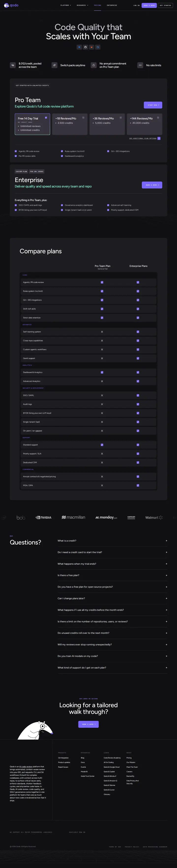Expand 'What happens when my trial ends?'
Image resolution: width=177 pixels, height=868 pixels.
(112, 564)
